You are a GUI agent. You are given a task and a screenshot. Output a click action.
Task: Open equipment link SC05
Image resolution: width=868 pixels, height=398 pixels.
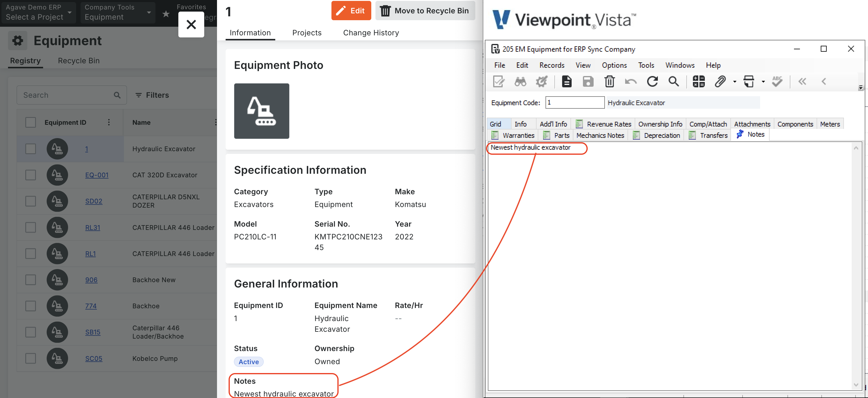click(x=94, y=358)
